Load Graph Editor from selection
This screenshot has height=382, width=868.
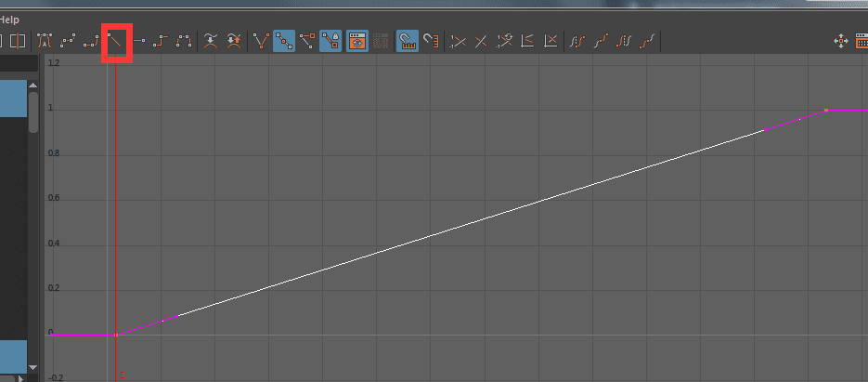[381, 41]
